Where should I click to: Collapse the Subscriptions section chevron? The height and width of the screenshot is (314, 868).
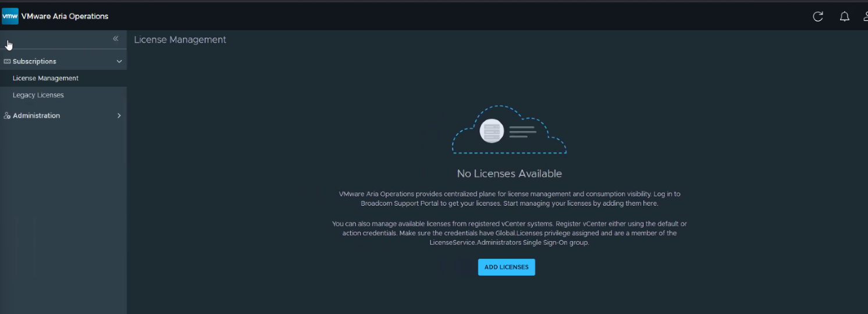tap(119, 61)
